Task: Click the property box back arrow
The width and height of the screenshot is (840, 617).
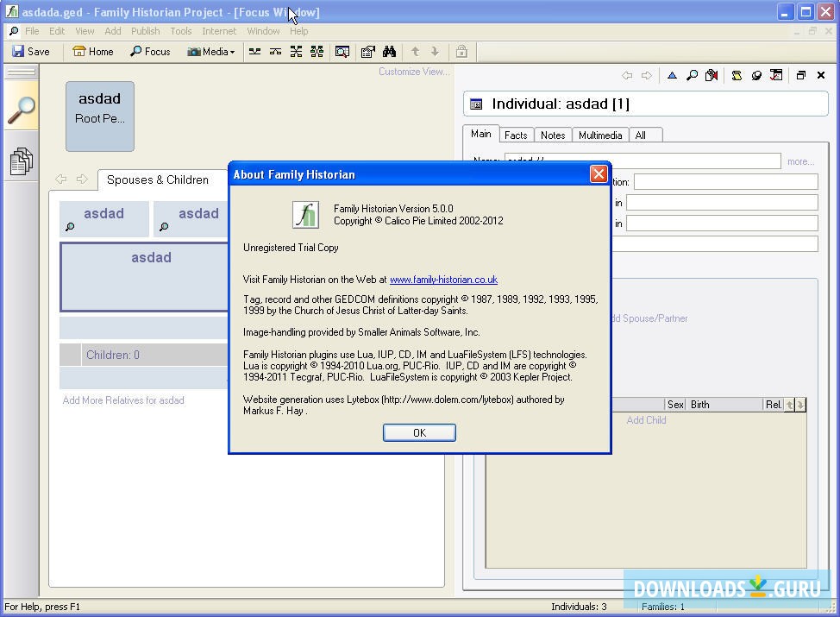Action: 627,76
